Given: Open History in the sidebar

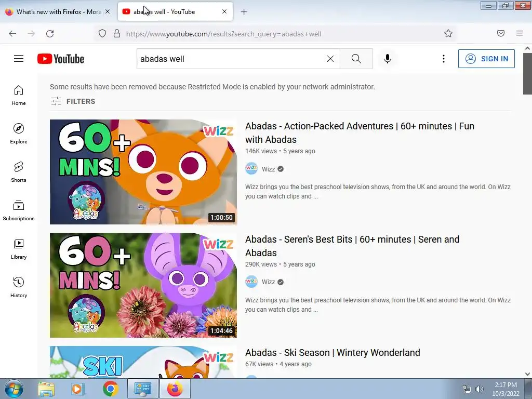Looking at the screenshot, I should pyautogui.click(x=19, y=287).
